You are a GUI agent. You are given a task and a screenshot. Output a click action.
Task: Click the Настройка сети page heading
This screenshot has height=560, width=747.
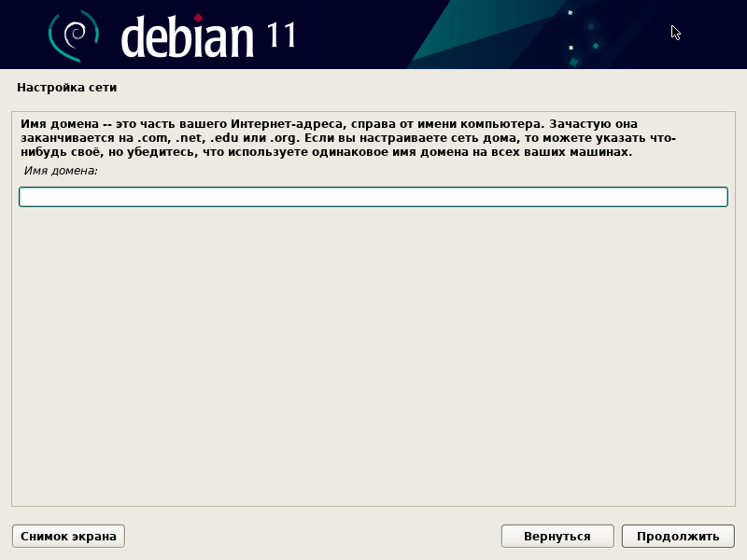[x=66, y=86]
